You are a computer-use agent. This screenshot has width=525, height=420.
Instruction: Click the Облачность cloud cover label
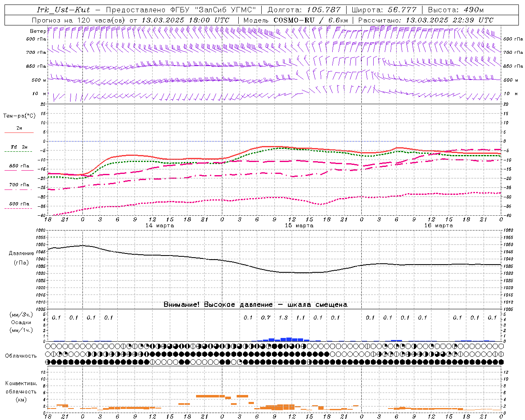tap(21, 356)
